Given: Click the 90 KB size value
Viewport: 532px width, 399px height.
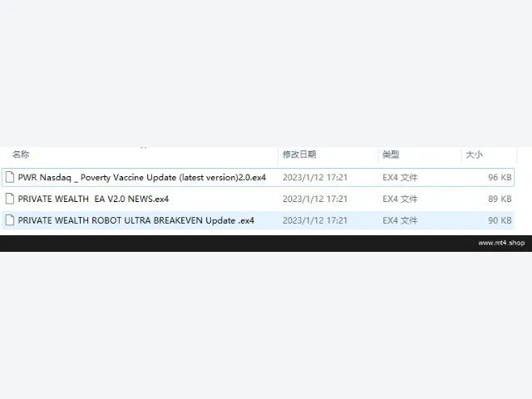Looking at the screenshot, I should [x=500, y=220].
